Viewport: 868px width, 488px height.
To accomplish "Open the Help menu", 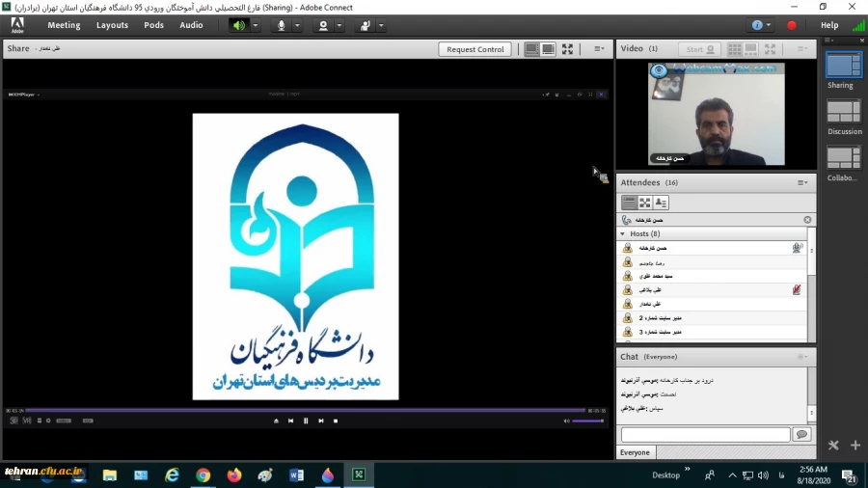I will (829, 25).
